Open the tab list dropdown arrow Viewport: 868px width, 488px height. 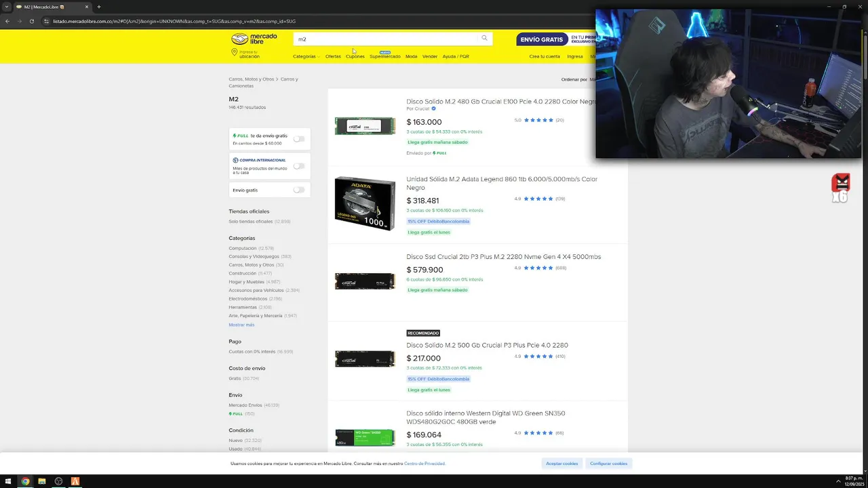tap(7, 7)
